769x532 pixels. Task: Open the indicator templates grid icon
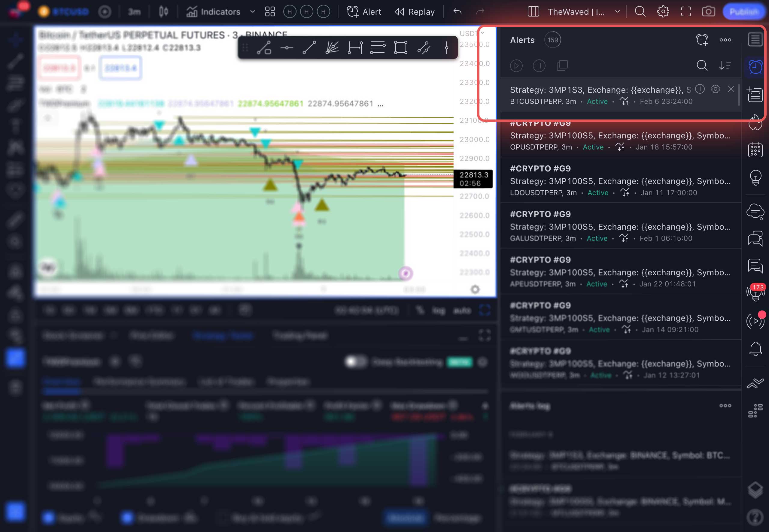point(270,12)
